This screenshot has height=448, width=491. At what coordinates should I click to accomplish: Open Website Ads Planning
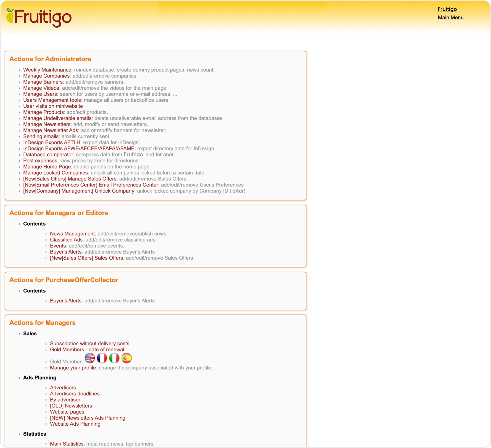[75, 424]
